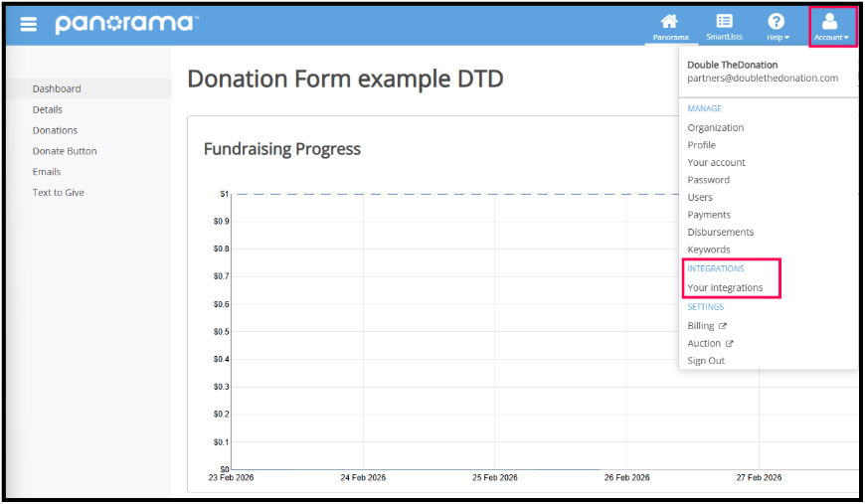This screenshot has width=865, height=504.
Task: Select Dashboard in the left sidebar
Action: pyautogui.click(x=57, y=88)
